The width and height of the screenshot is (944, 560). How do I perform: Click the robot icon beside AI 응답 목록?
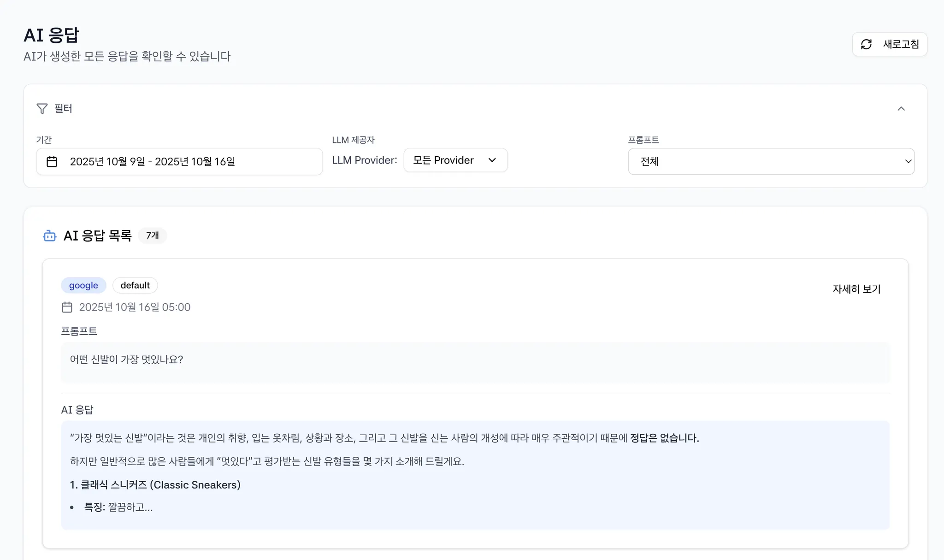(50, 236)
